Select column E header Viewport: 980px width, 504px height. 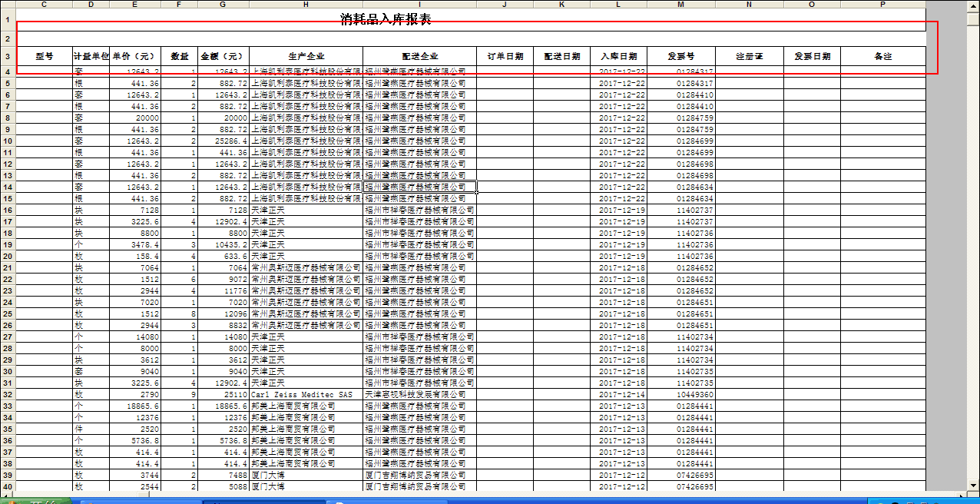pyautogui.click(x=135, y=5)
